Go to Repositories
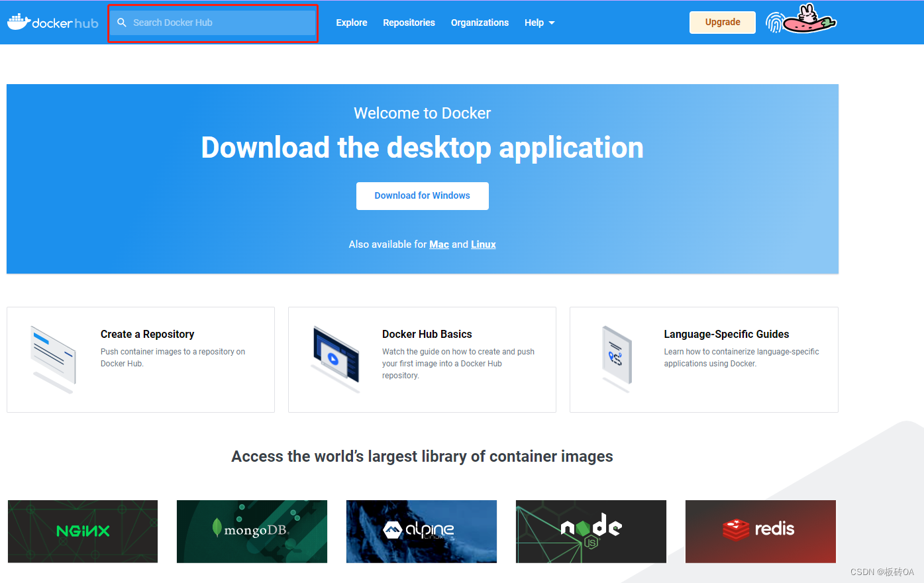The width and height of the screenshot is (924, 583). 409,23
